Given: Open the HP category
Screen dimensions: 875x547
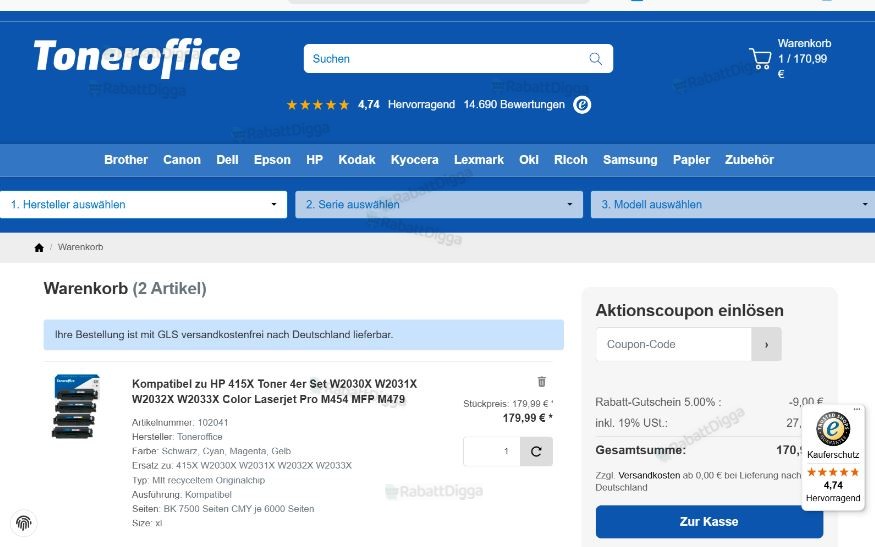Looking at the screenshot, I should pyautogui.click(x=315, y=160).
